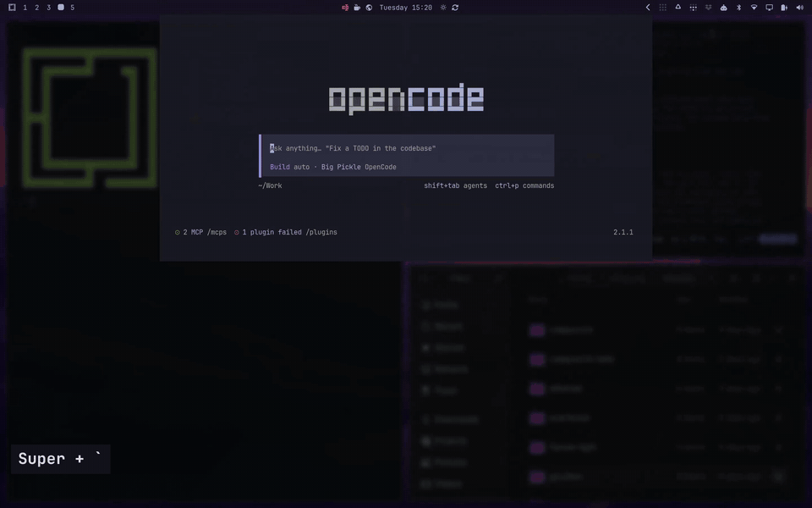Click the refresh arrows icon beside the clock
Screen dimensions: 812x508
(x=455, y=8)
